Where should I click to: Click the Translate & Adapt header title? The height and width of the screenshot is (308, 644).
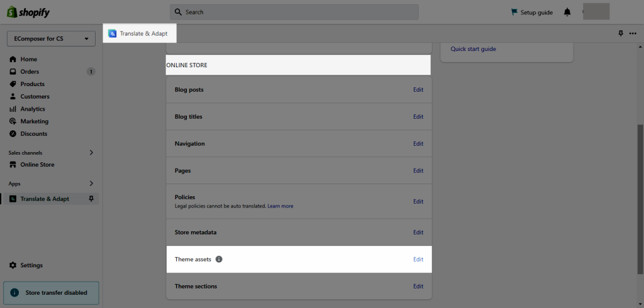[144, 34]
